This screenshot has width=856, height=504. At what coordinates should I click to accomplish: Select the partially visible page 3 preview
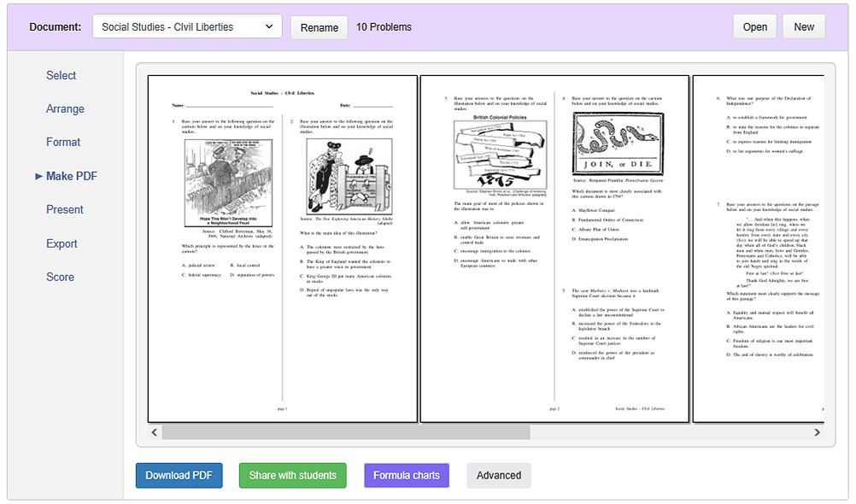coord(759,249)
